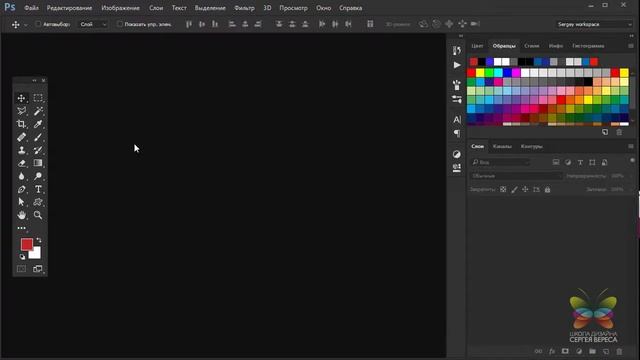Open the layer filter type dropdown

(x=500, y=162)
